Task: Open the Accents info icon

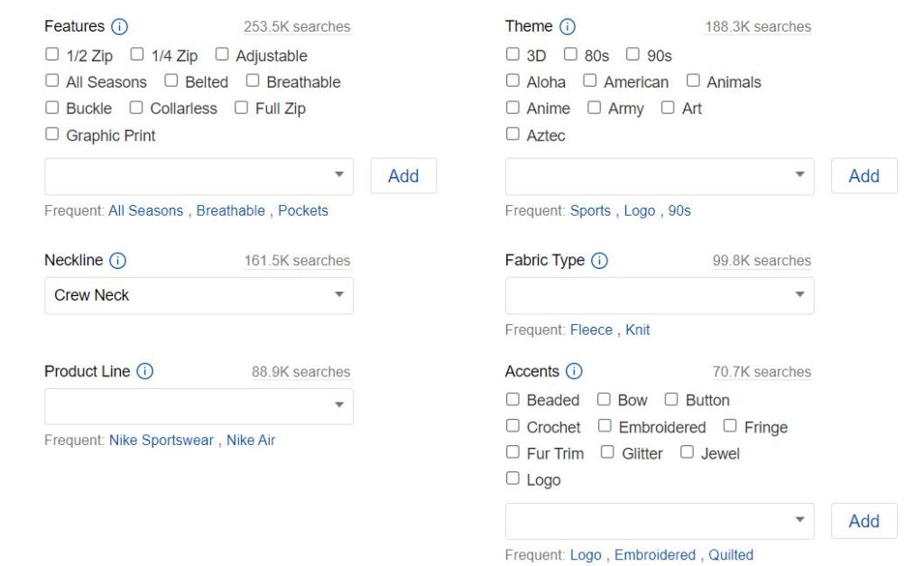Action: pos(574,371)
